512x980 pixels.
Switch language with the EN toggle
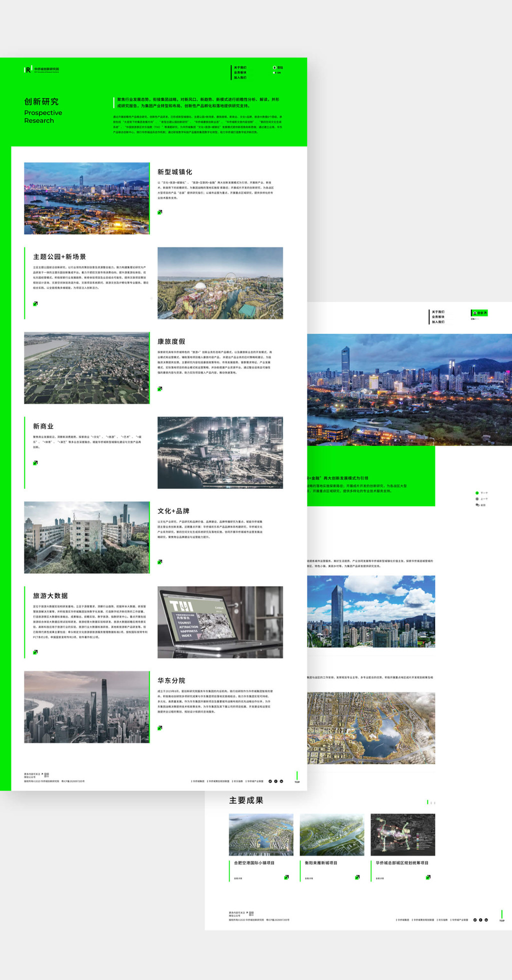pyautogui.click(x=277, y=73)
